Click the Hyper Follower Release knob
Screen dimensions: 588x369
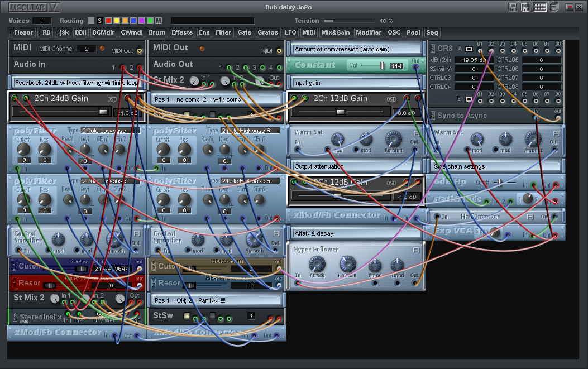pos(347,264)
